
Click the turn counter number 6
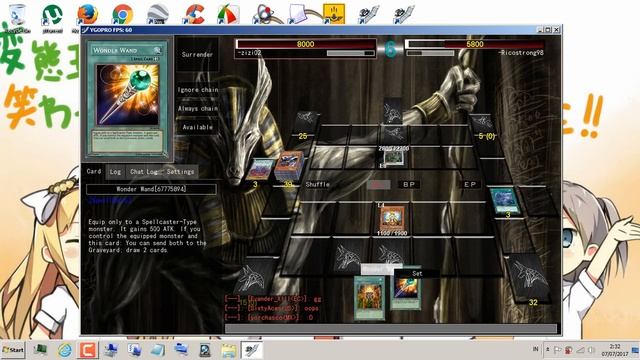tap(390, 49)
